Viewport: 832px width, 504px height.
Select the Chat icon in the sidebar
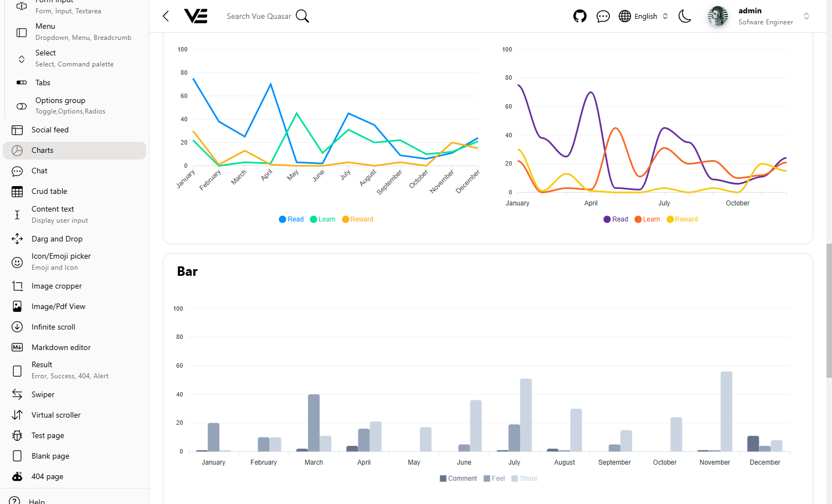tap(17, 171)
